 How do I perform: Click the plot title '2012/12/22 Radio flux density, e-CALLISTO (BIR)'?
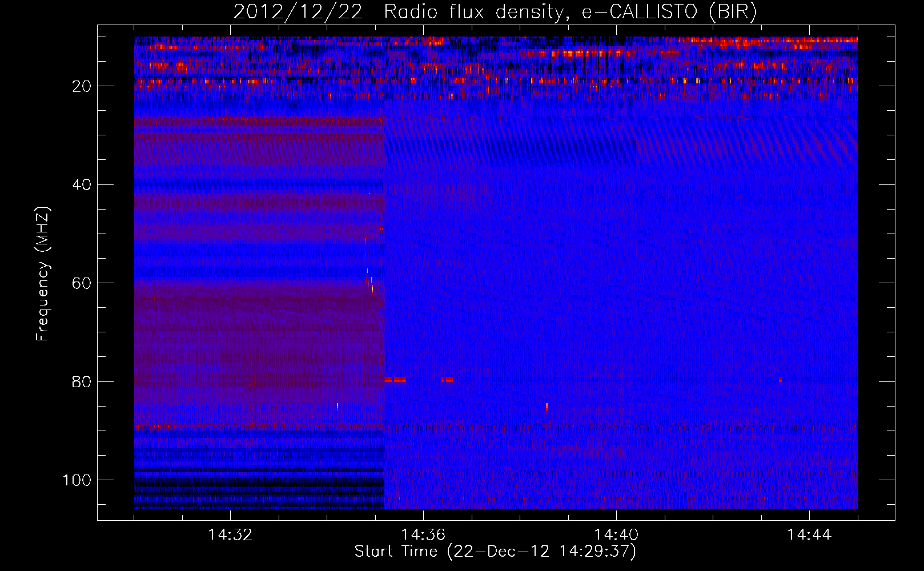click(495, 13)
